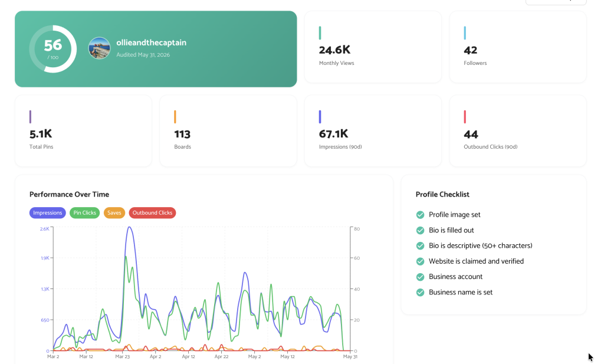Click the checkmark beside Bio is descriptive
The width and height of the screenshot is (604, 364).
click(x=420, y=246)
